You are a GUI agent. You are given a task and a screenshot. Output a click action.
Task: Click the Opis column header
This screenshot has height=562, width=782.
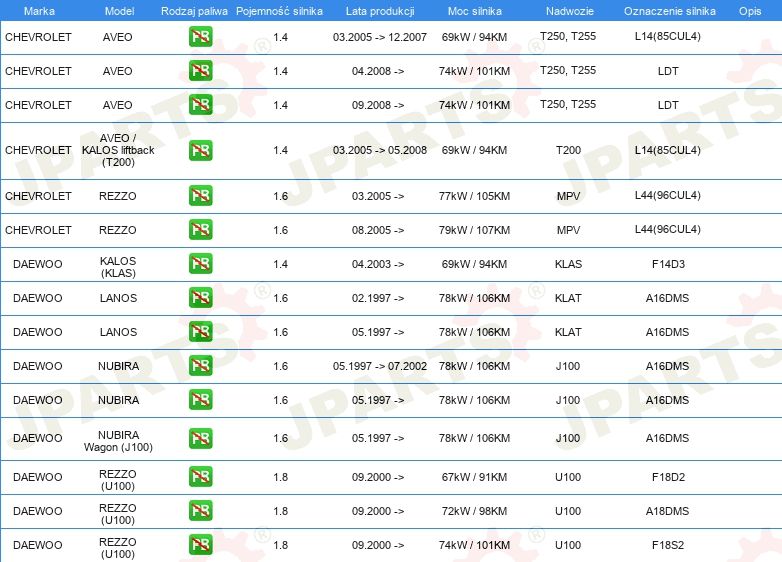750,11
